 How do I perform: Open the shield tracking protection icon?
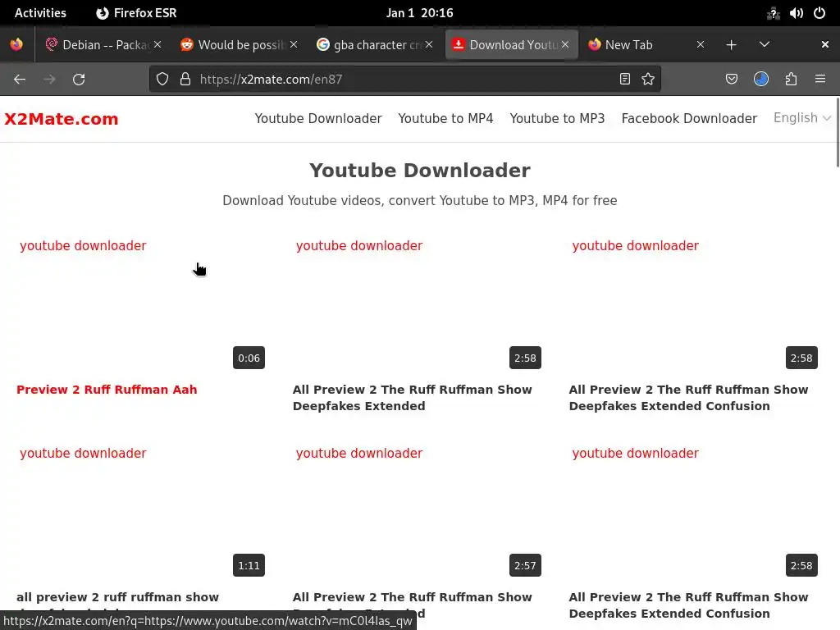pyautogui.click(x=162, y=80)
